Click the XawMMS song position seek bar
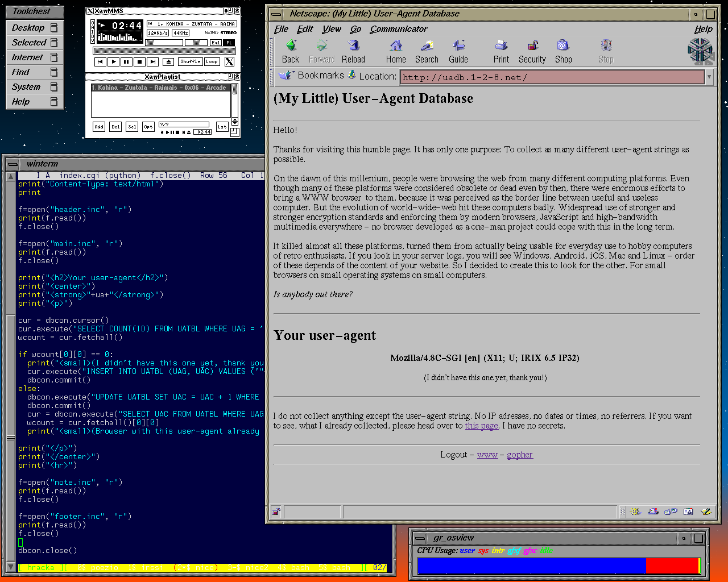The image size is (728, 582). click(163, 51)
